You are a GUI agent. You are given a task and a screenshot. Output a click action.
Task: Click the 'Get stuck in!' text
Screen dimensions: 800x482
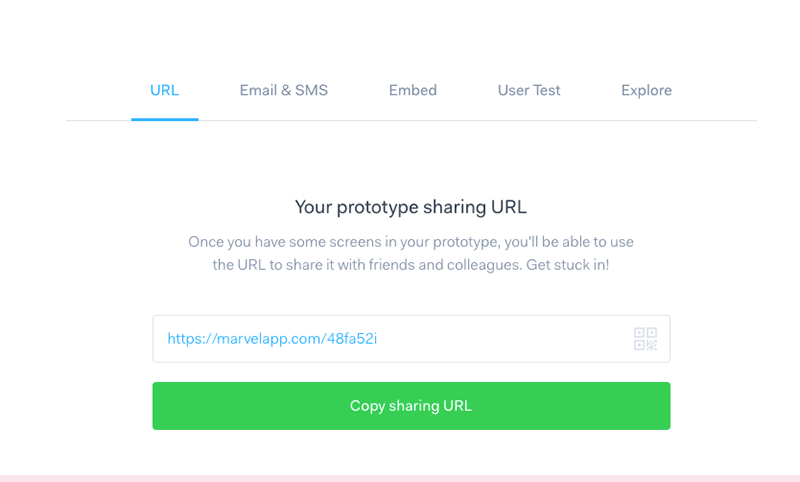[x=567, y=265]
